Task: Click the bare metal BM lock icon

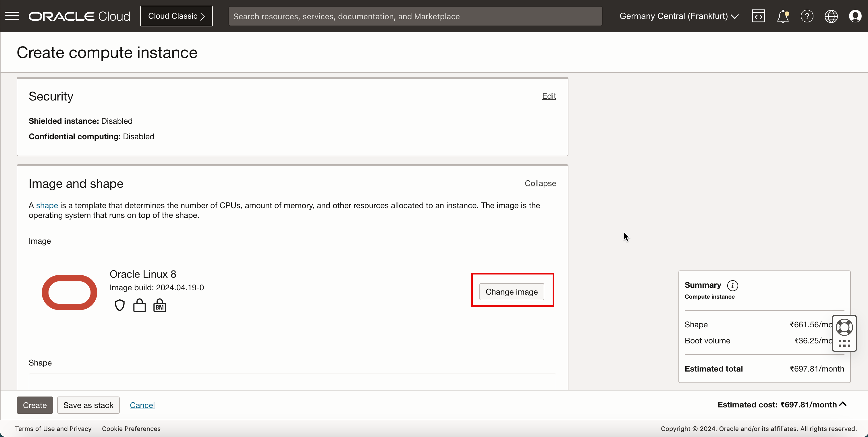Action: pos(160,305)
